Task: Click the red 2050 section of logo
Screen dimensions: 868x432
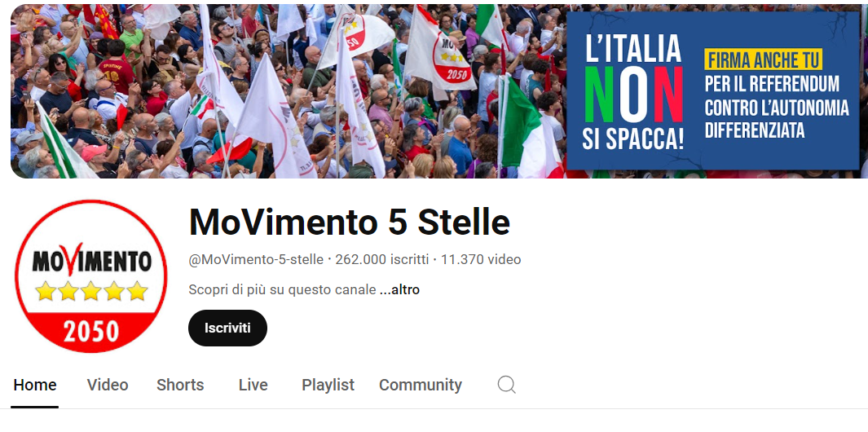Action: coord(90,331)
